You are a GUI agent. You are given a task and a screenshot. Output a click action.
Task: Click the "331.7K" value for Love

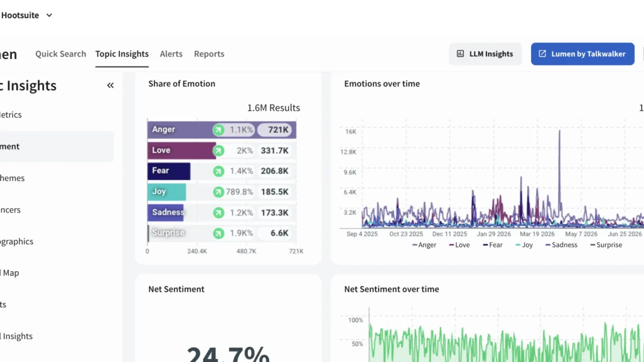[x=274, y=150]
